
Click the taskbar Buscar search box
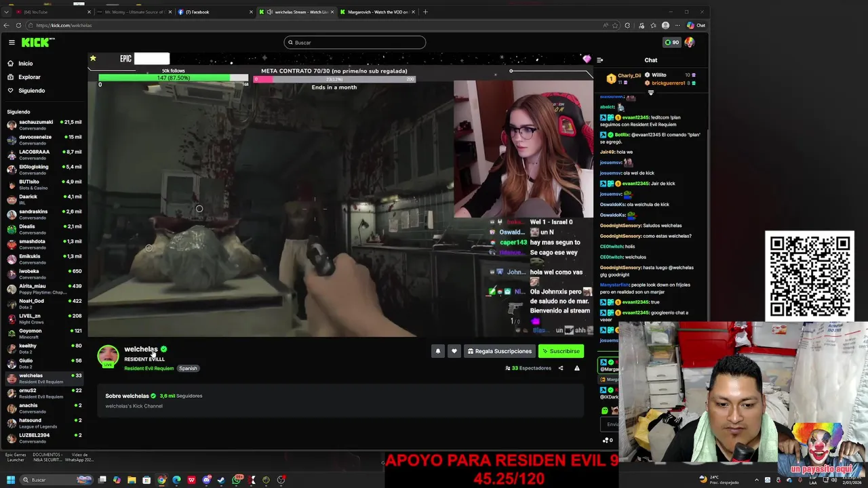point(56,480)
